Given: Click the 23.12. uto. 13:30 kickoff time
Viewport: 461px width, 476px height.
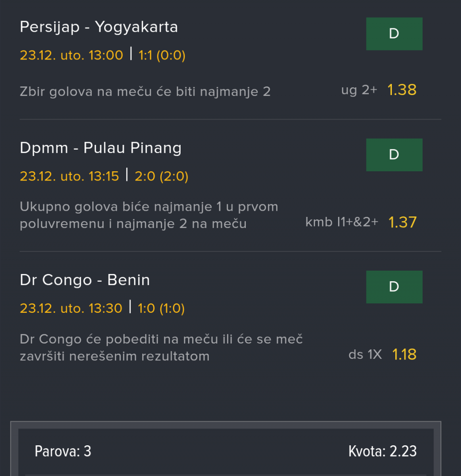Looking at the screenshot, I should pyautogui.click(x=71, y=308).
